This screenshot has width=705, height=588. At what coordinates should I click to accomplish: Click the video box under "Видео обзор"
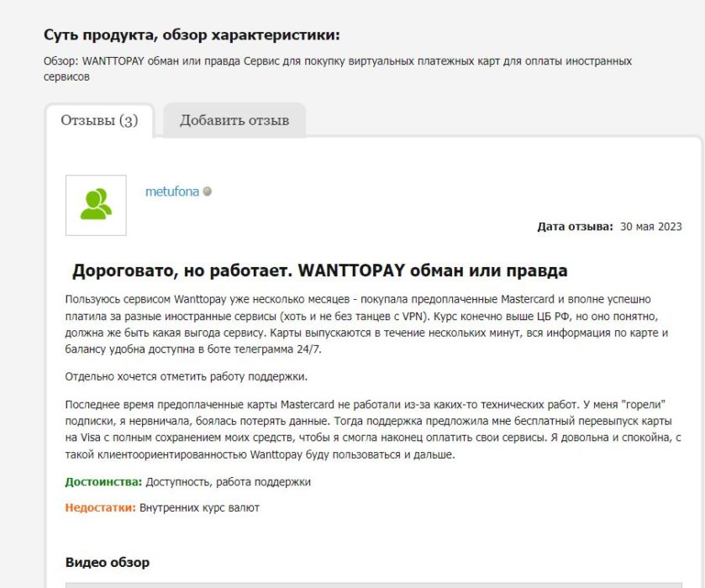(378, 585)
